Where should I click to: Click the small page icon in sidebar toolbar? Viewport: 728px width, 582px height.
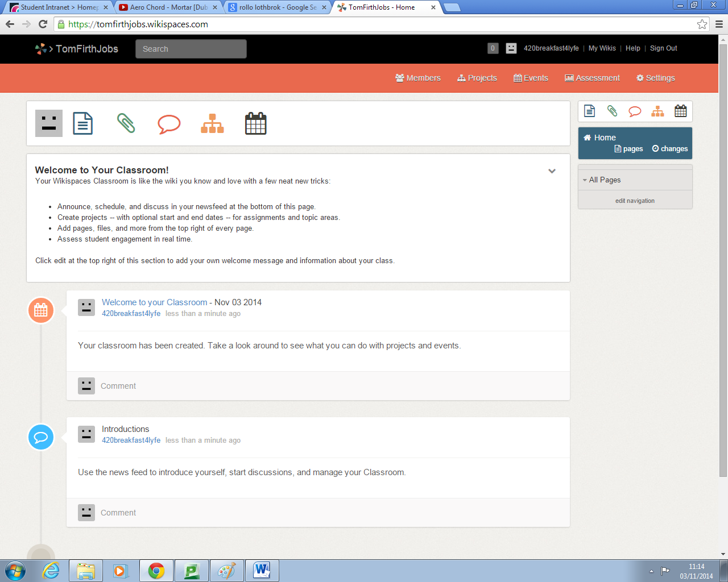(x=590, y=111)
